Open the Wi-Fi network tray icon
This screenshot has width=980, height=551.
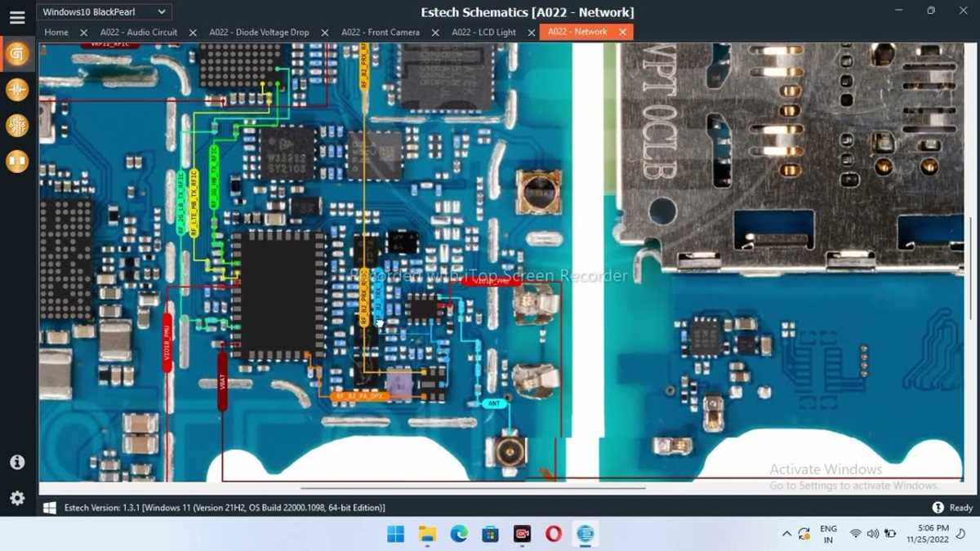pos(855,534)
